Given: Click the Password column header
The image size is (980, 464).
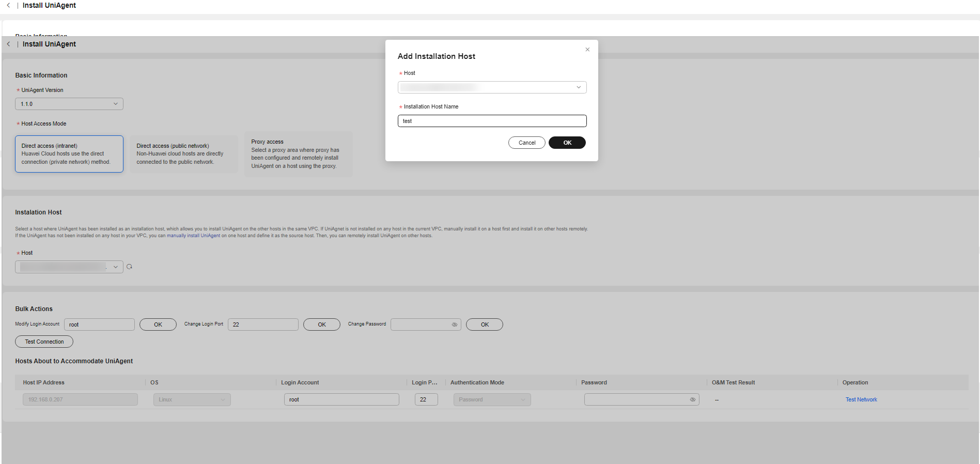Looking at the screenshot, I should [594, 382].
